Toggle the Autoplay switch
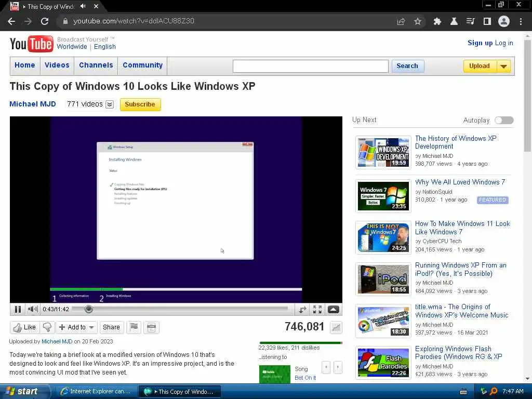 (x=504, y=120)
